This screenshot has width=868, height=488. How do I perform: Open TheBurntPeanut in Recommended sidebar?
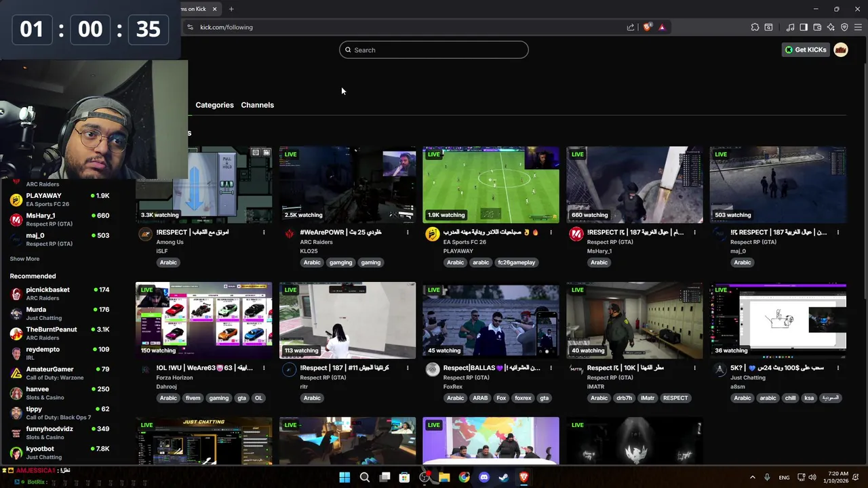60,333
